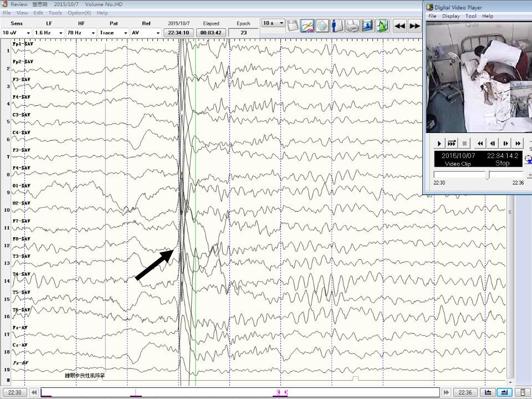532x399 pixels.
Task: Step the video one frame forward
Action: (x=505, y=144)
